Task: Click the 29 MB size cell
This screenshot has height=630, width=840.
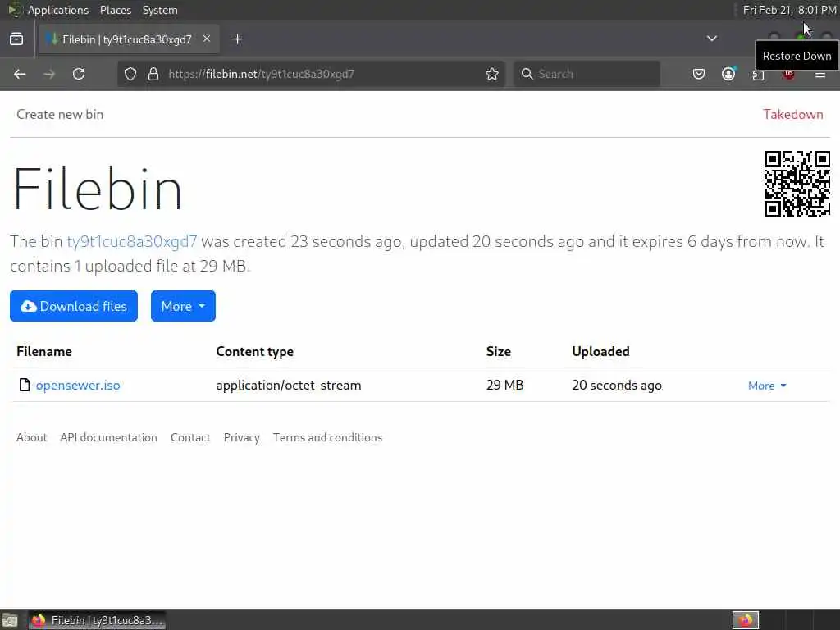Action: (x=504, y=386)
